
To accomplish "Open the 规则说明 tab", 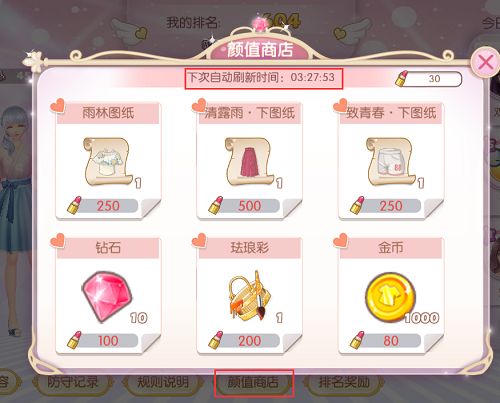I will [x=163, y=382].
